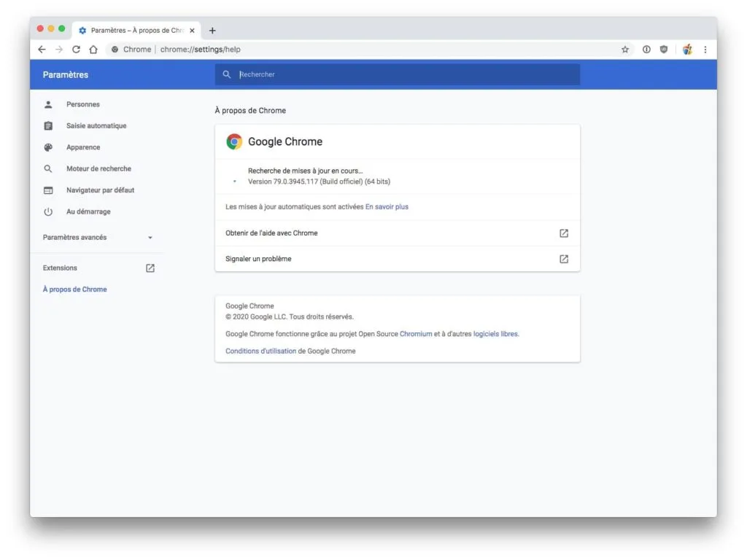Go to Apparence settings
747x560 pixels.
[83, 147]
